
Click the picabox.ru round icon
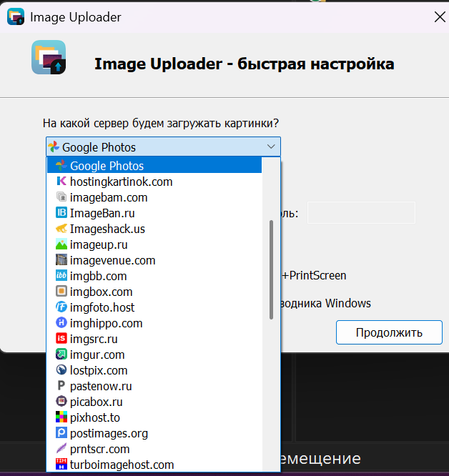[x=61, y=402]
